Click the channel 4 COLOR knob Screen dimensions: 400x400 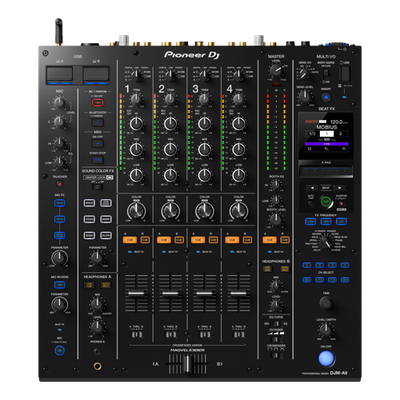pyautogui.click(x=238, y=211)
